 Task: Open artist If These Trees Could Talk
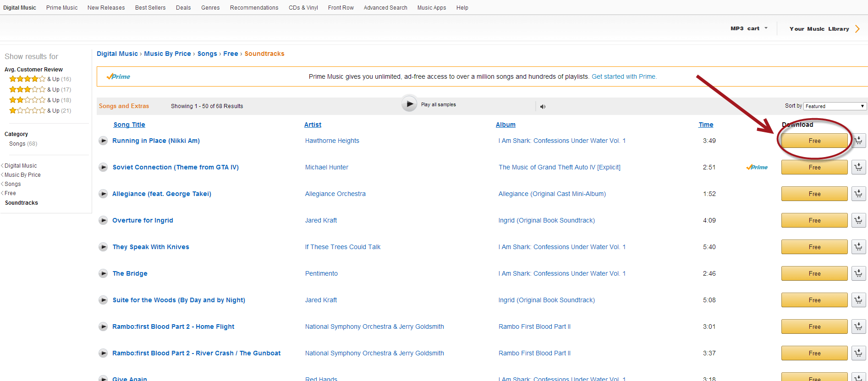click(x=343, y=247)
